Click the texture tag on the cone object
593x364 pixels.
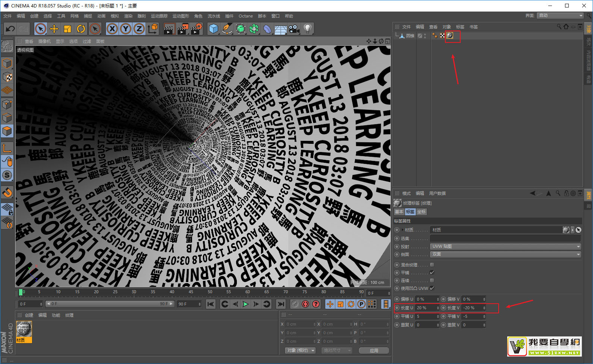450,35
